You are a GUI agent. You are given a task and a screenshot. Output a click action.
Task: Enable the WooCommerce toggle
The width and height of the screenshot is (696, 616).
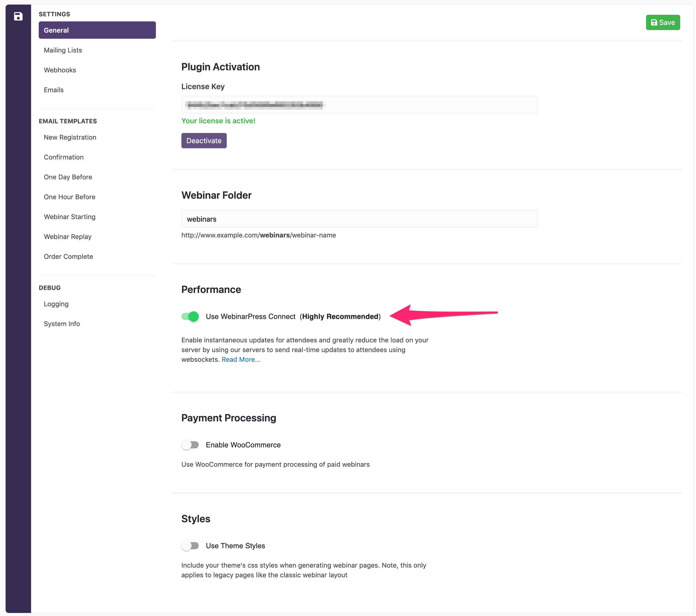click(190, 445)
